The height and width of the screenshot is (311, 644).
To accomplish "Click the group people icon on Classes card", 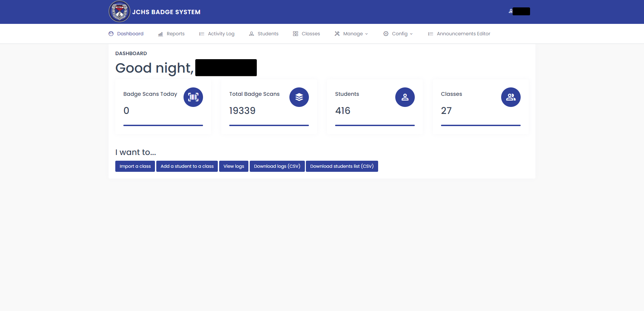I will click(511, 97).
